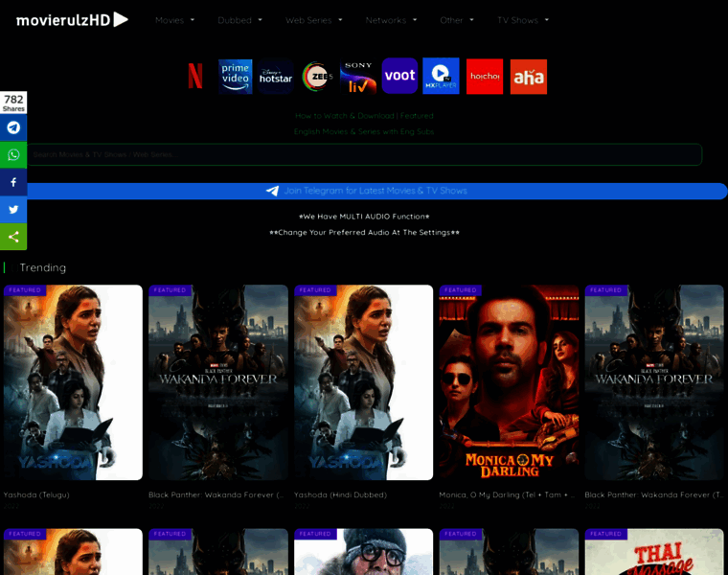Viewport: 728px width, 575px height.
Task: Click the aha network icon
Action: pos(529,77)
